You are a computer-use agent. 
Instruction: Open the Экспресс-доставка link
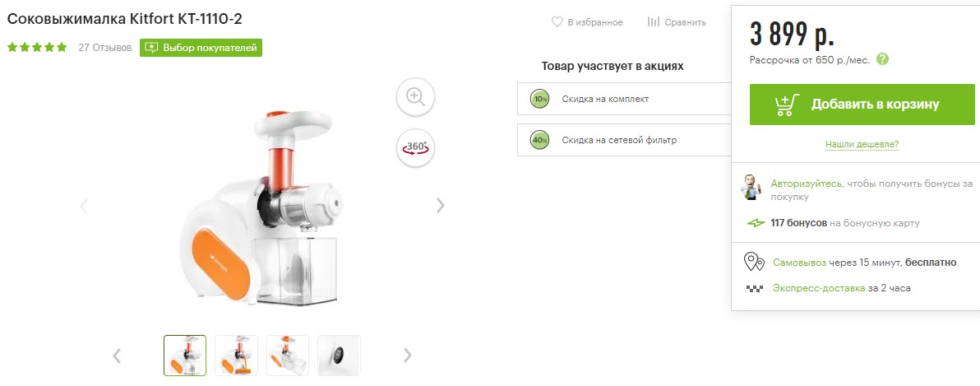click(819, 288)
